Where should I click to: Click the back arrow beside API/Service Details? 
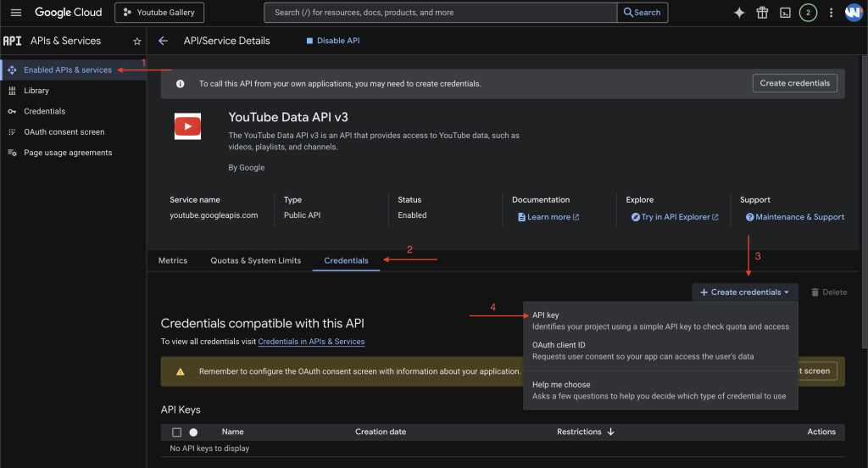coord(163,41)
